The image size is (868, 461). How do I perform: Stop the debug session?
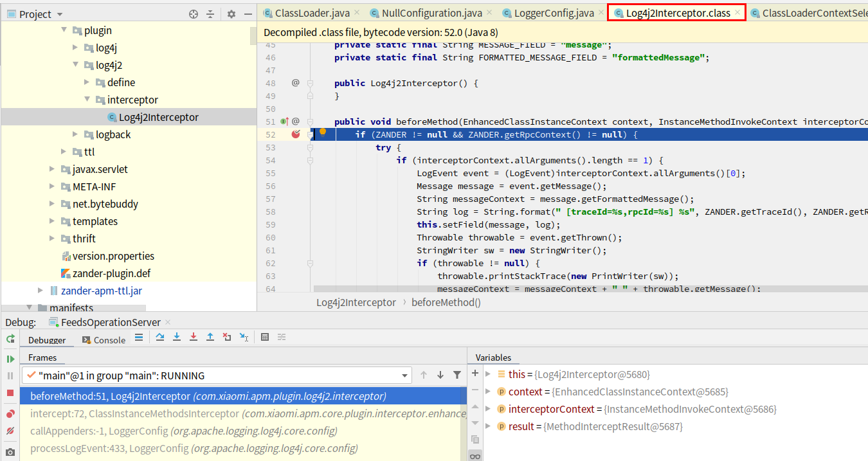[x=10, y=392]
